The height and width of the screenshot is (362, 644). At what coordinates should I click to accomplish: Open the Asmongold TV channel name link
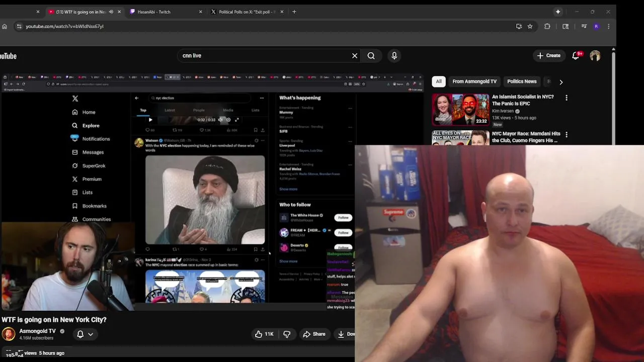click(x=37, y=331)
